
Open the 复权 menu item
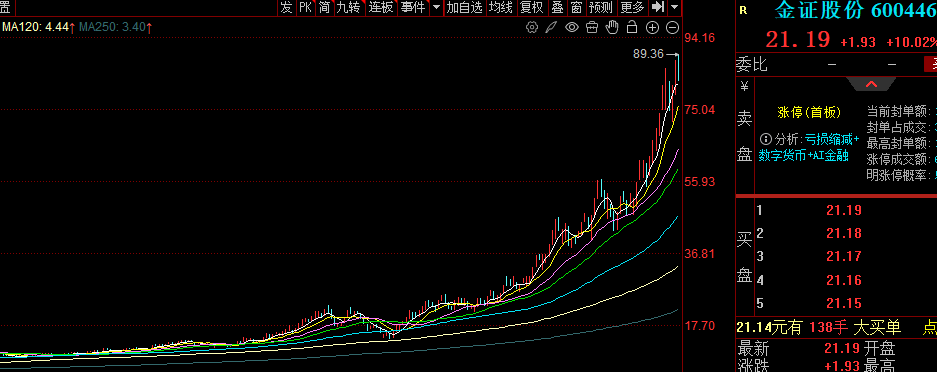532,7
